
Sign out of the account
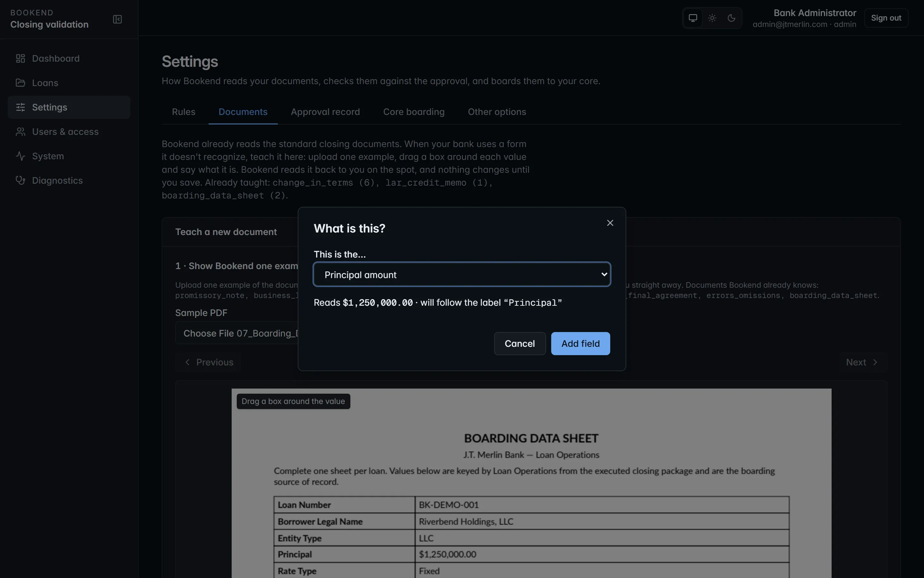pyautogui.click(x=886, y=18)
